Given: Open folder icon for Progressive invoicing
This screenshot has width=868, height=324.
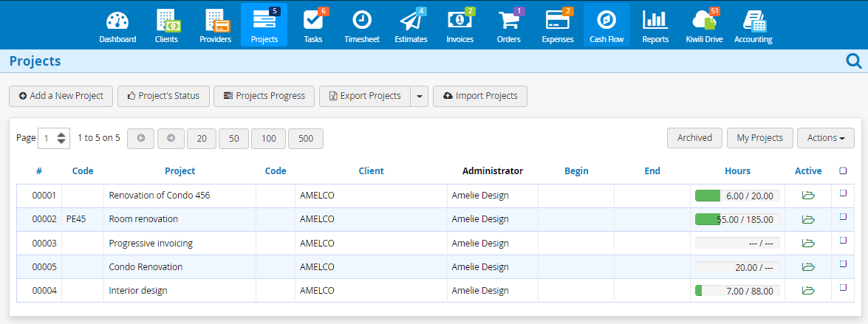Looking at the screenshot, I should point(808,244).
